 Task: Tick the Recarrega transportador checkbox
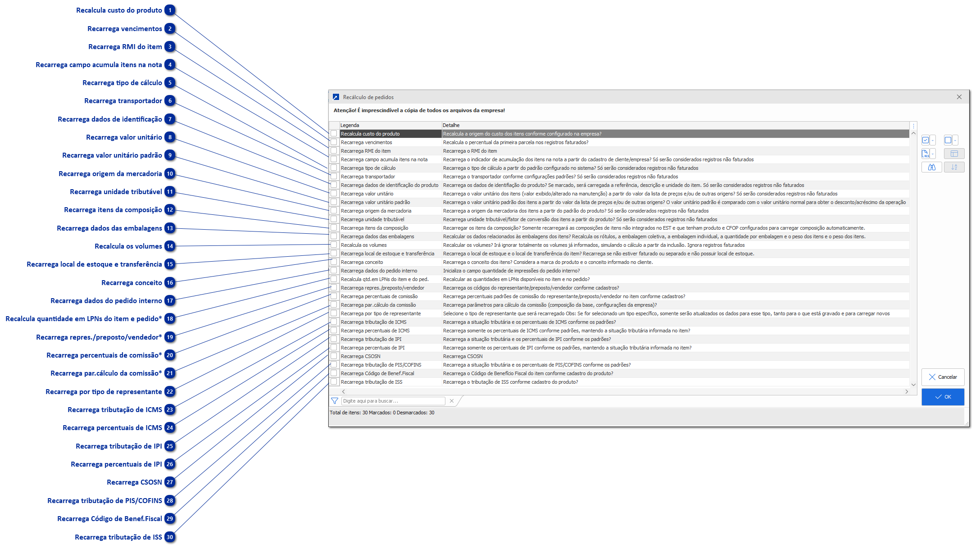334,177
